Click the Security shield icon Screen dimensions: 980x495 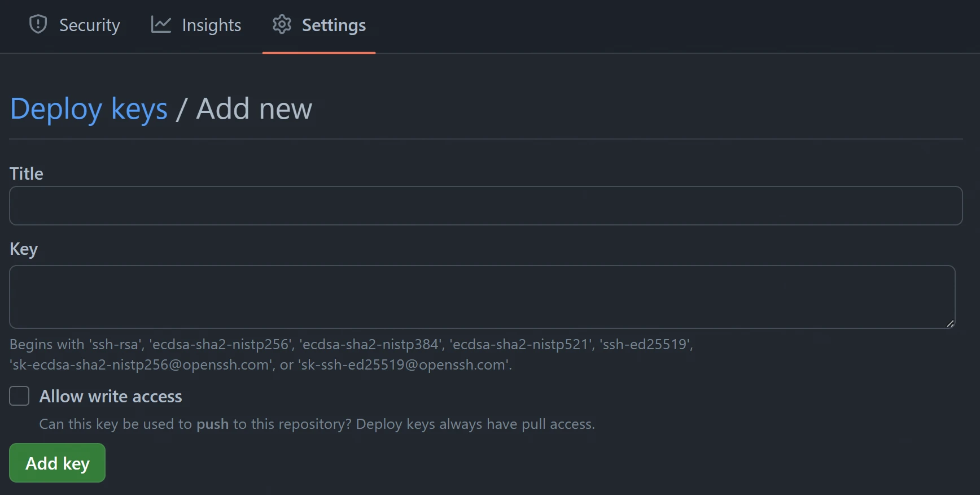38,24
